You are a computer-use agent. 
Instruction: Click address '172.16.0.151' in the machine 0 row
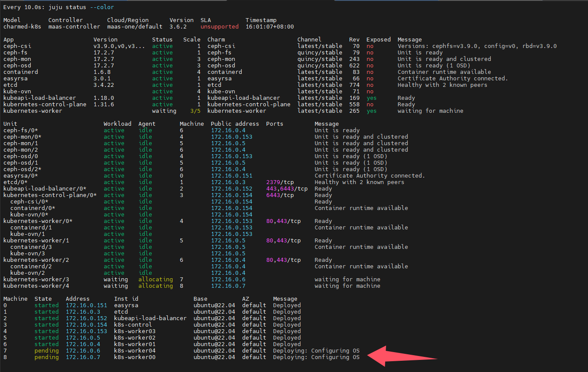coord(86,305)
